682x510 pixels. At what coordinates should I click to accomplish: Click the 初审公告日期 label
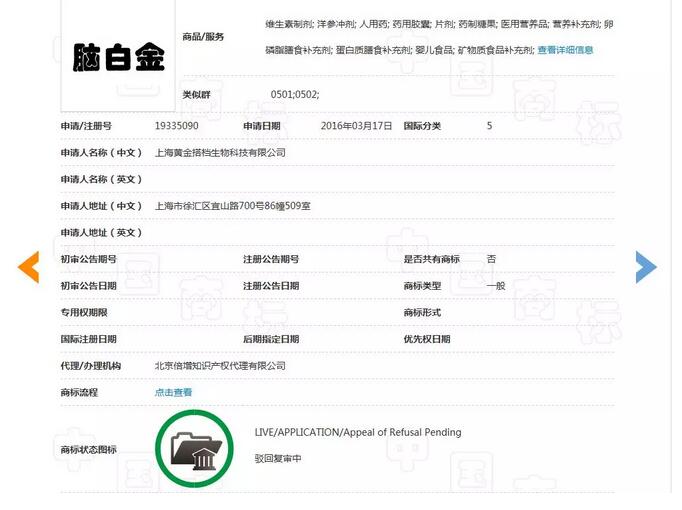(89, 286)
